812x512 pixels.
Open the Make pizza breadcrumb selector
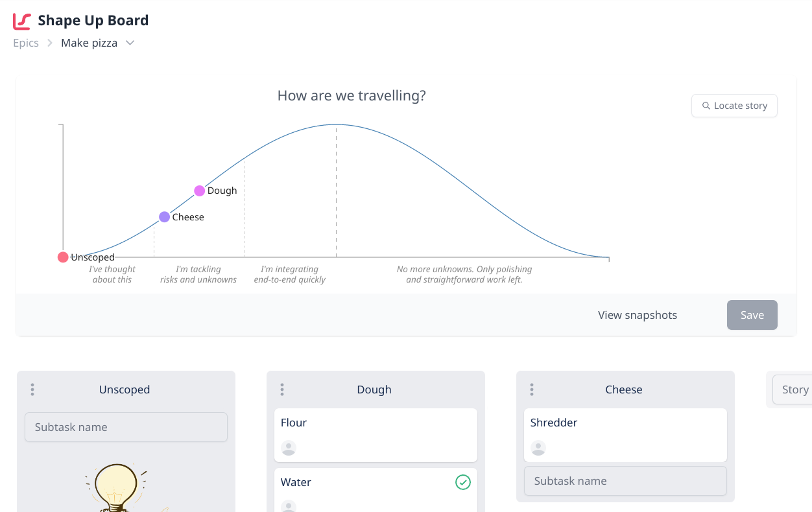click(x=97, y=43)
